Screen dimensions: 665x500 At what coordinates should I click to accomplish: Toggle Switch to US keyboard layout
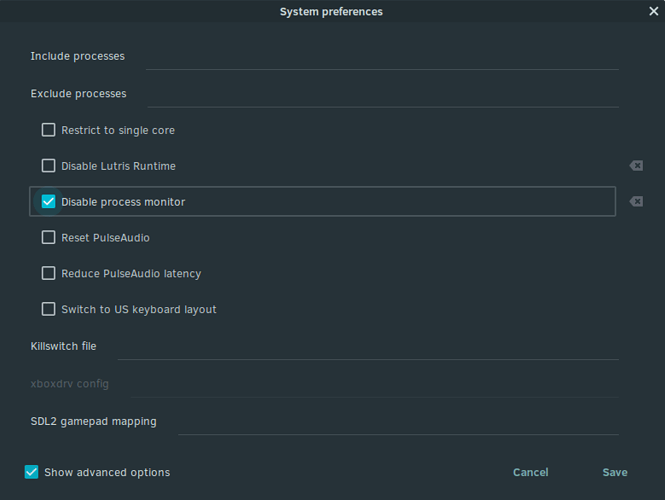[x=48, y=309]
